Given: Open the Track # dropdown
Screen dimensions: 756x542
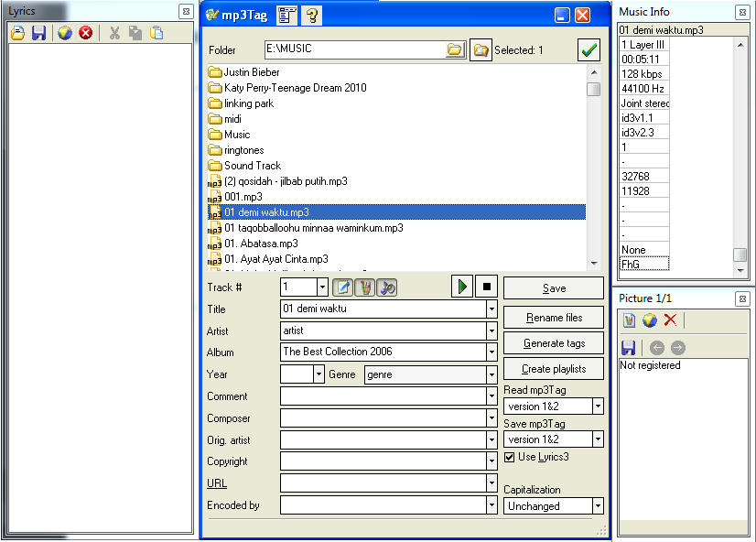Looking at the screenshot, I should point(322,287).
